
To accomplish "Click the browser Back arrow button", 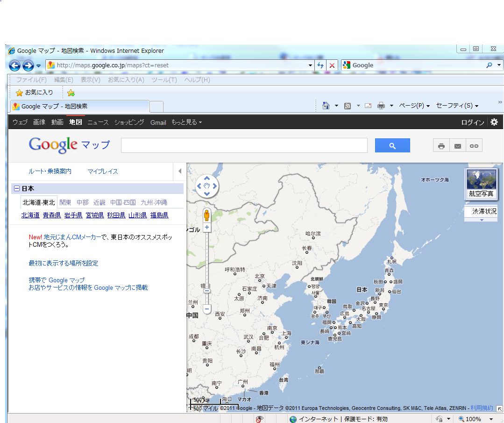I will pos(14,65).
